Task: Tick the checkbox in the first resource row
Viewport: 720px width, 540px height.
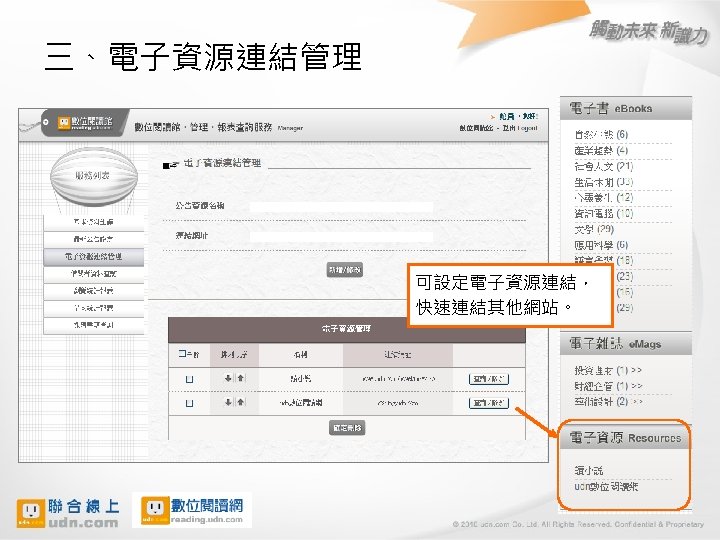Action: click(189, 379)
